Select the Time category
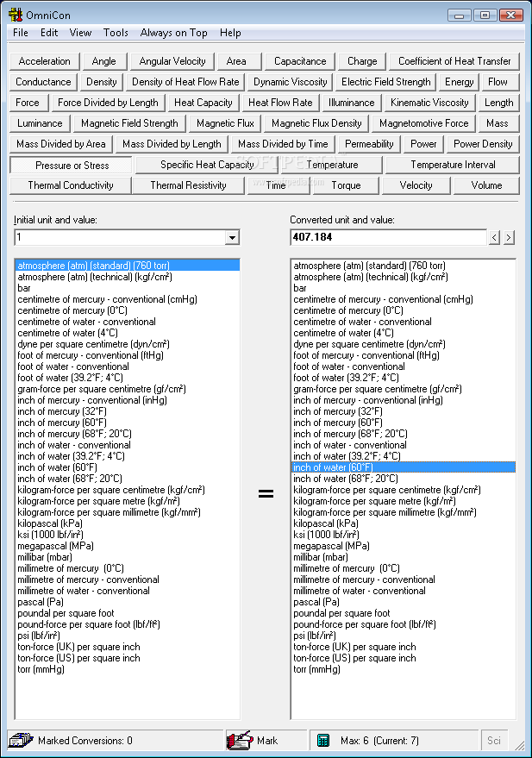 coord(279,185)
